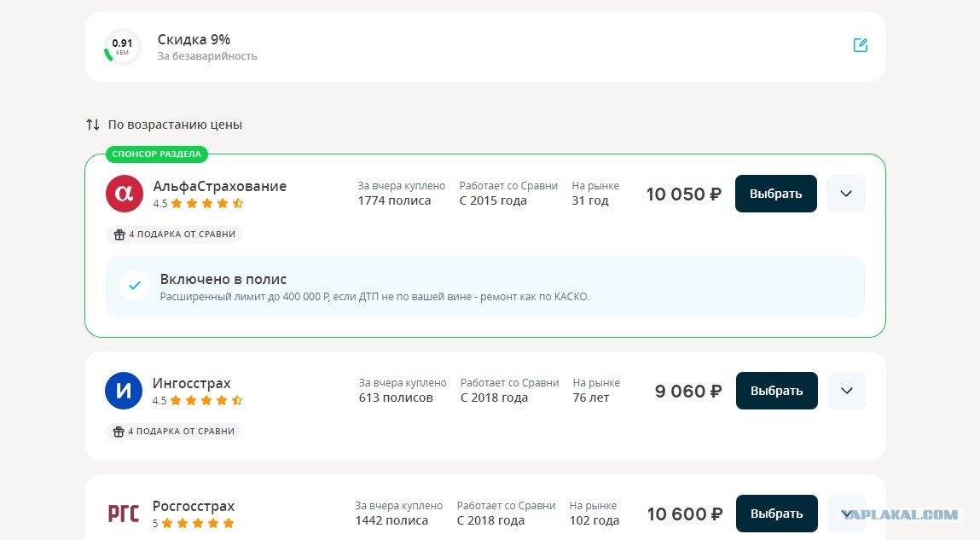Click the 10 600 ₽ price
The image size is (980, 540).
click(x=685, y=514)
